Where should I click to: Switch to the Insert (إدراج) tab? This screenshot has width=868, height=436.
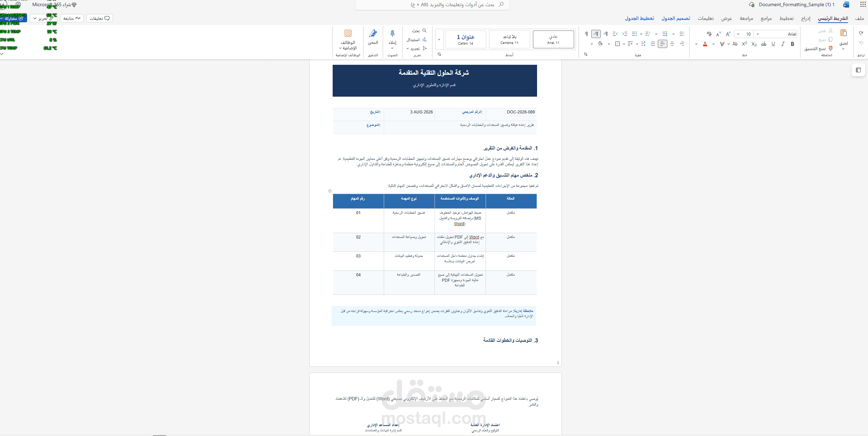click(806, 18)
